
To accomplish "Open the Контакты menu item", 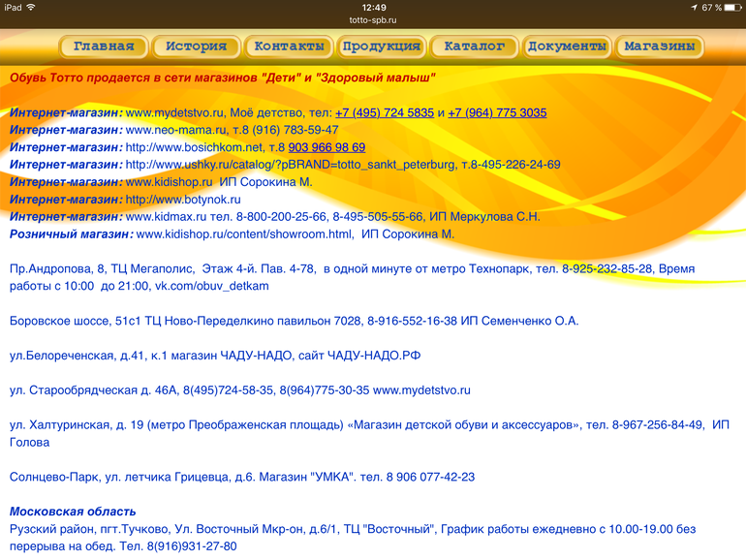I will 289,47.
